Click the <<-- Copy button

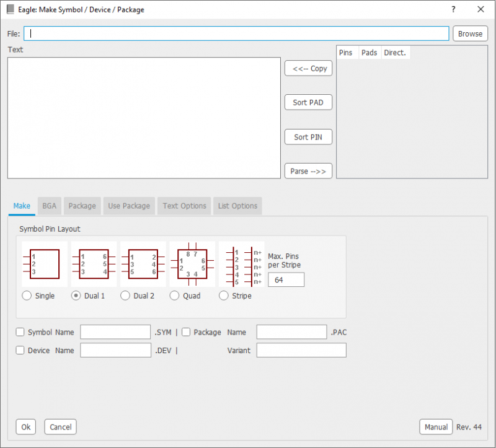tap(308, 69)
